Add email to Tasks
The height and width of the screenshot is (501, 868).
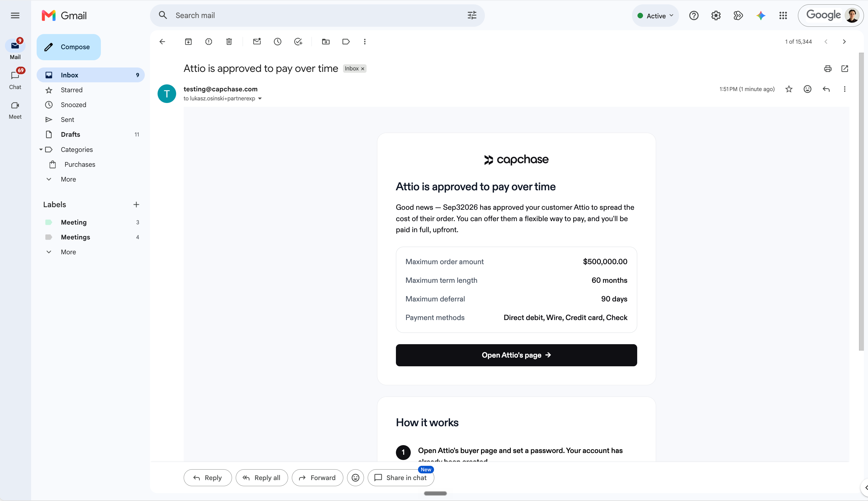tap(298, 42)
